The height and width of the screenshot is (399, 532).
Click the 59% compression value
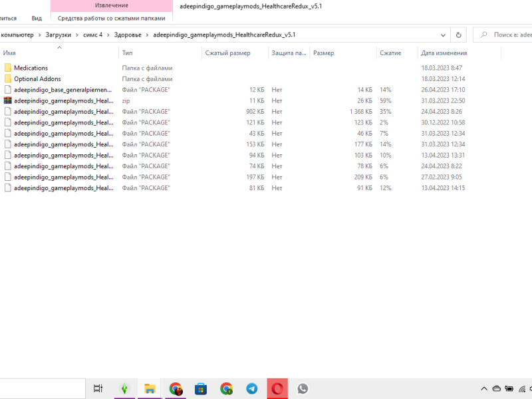(x=386, y=101)
